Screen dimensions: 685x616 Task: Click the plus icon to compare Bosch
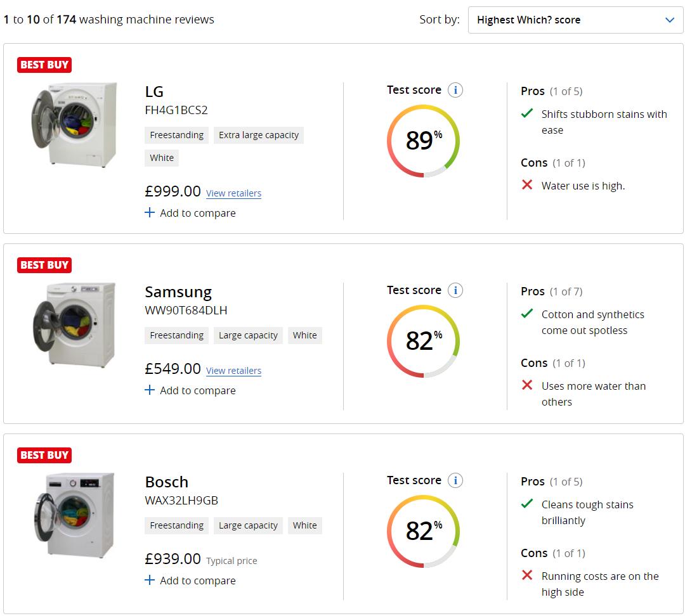[150, 581]
